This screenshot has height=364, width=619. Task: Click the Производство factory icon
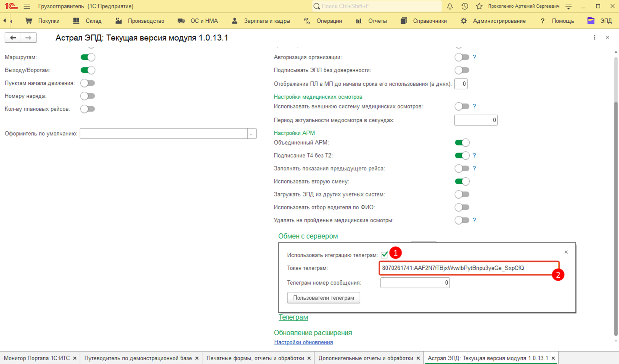[x=118, y=21]
